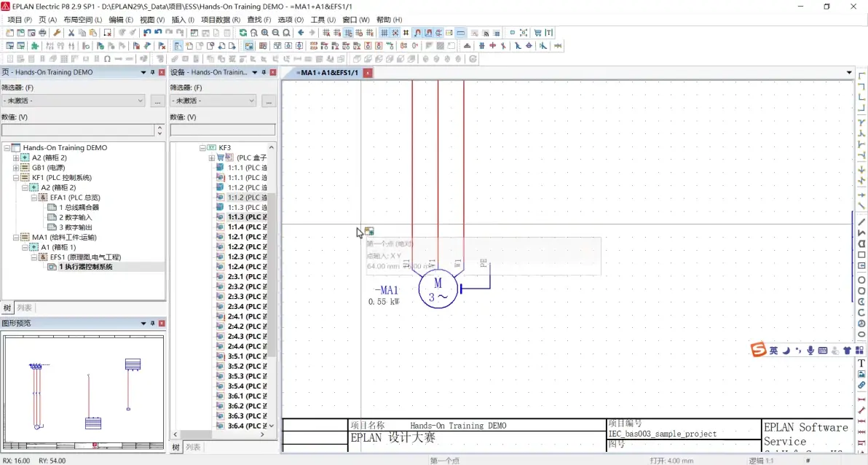Image resolution: width=868 pixels, height=465 pixels.
Task: Switch to the =MA1+A1&EFS1/1 page tab
Action: (x=327, y=73)
